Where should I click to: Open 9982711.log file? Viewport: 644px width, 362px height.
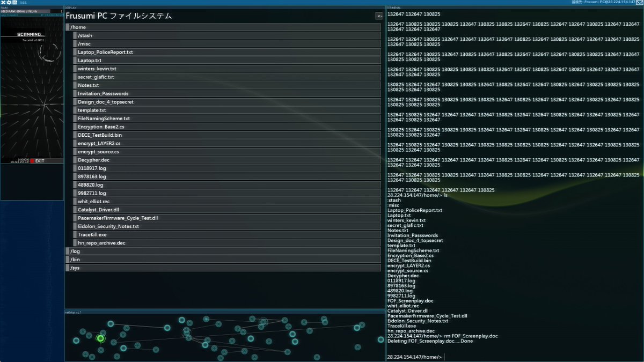227,193
